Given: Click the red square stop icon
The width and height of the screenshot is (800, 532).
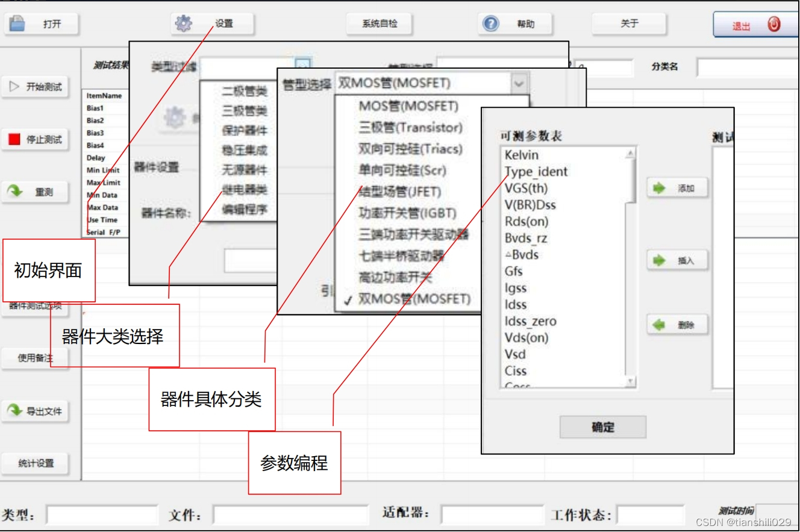Looking at the screenshot, I should 14,139.
